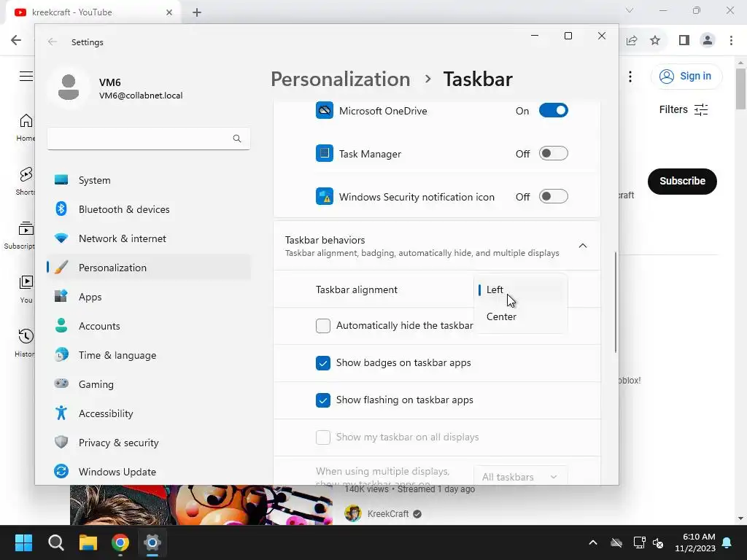Open the YouTube video thumbnail
This screenshot has height=560, width=747.
coord(201,505)
